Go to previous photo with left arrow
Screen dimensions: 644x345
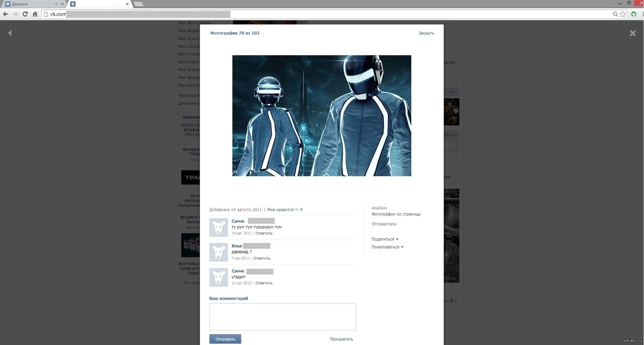pos(10,33)
